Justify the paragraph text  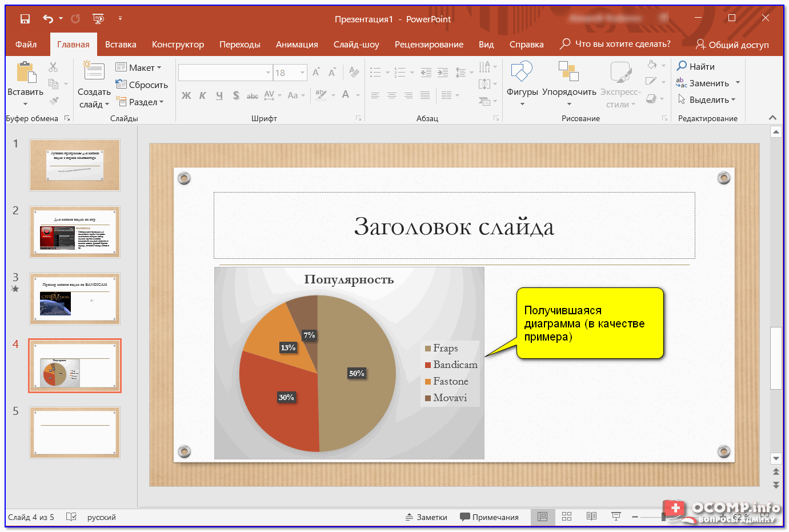[x=424, y=95]
